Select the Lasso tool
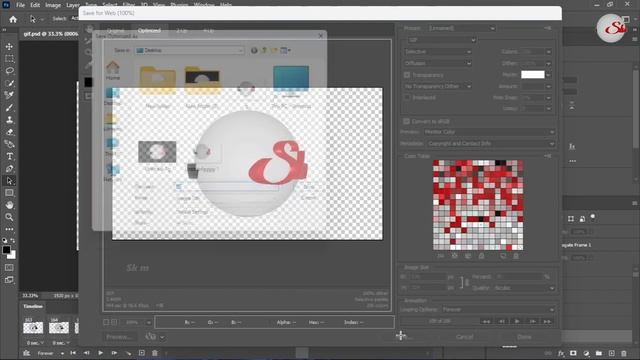Image resolution: width=640 pixels, height=360 pixels. 9,71
